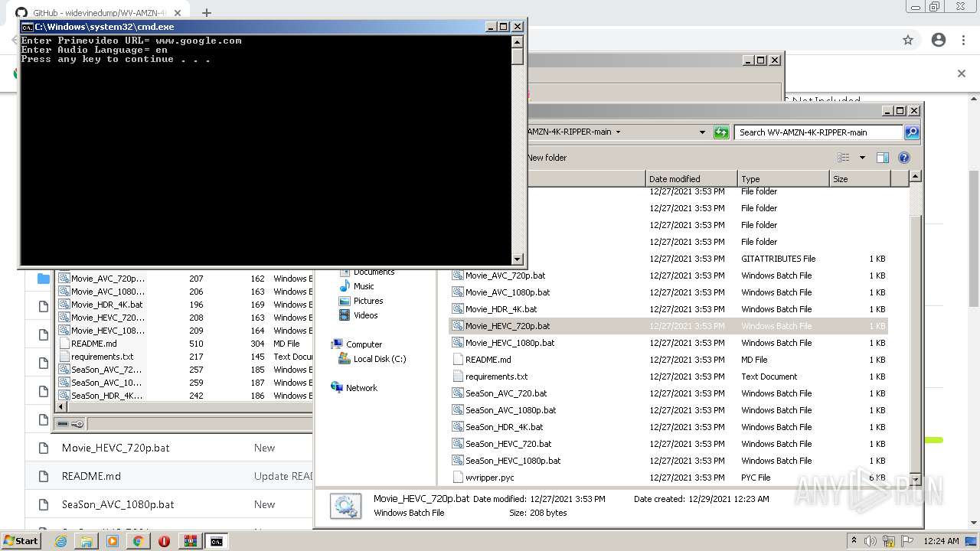Click the Start button
Viewport: 980px width, 551px height.
click(21, 541)
